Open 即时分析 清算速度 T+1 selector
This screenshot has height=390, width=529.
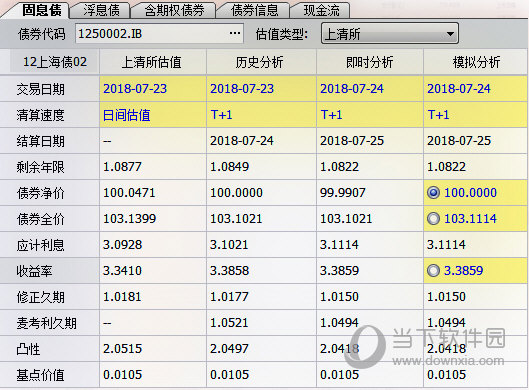click(370, 115)
